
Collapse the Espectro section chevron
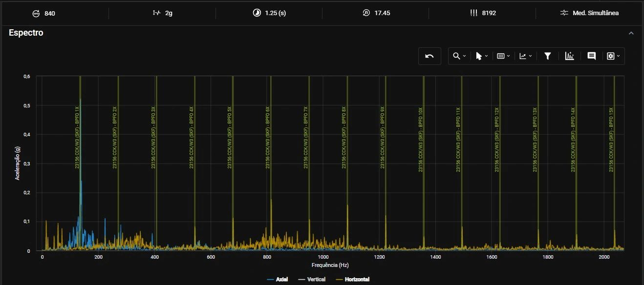coord(631,33)
